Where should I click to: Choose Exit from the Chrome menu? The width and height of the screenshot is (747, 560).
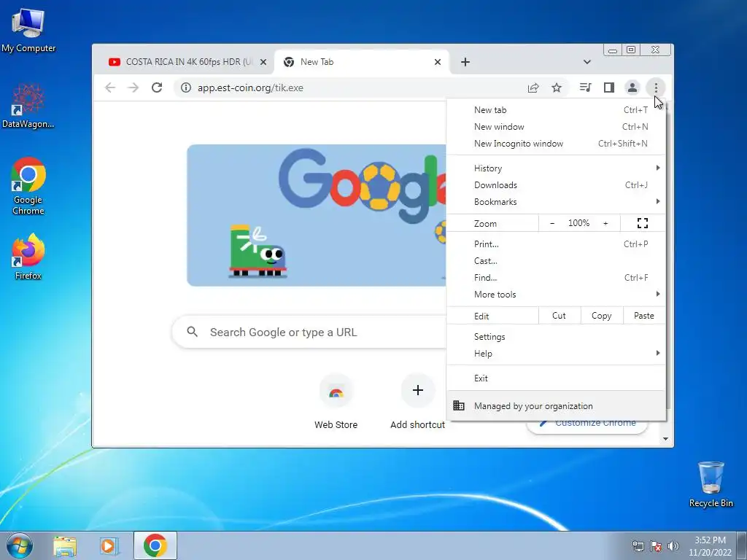pos(557,378)
